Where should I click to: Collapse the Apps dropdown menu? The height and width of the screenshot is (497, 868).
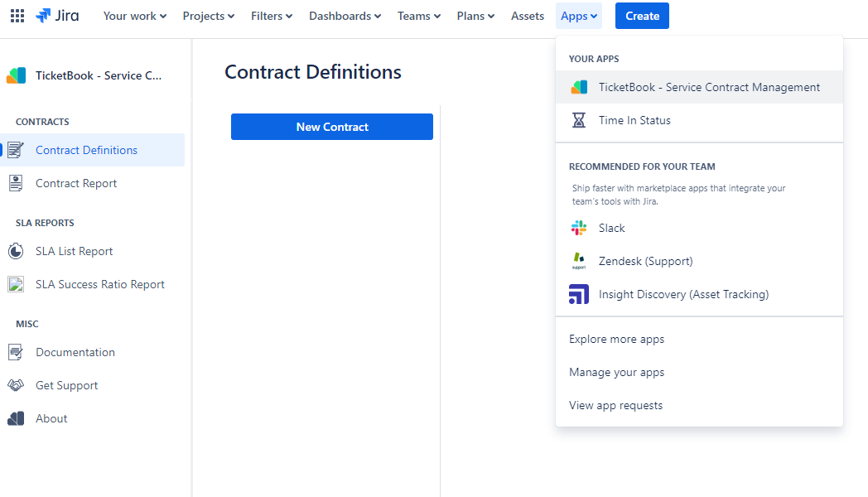579,16
